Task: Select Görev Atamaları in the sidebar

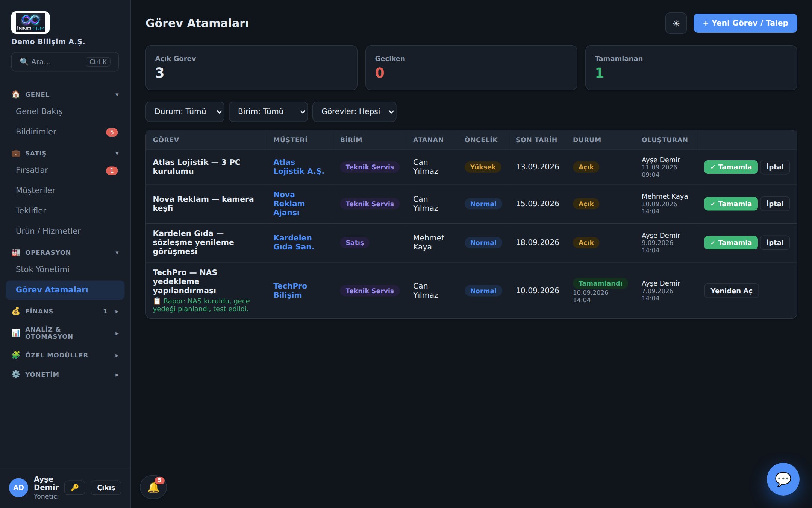Action: point(65,290)
